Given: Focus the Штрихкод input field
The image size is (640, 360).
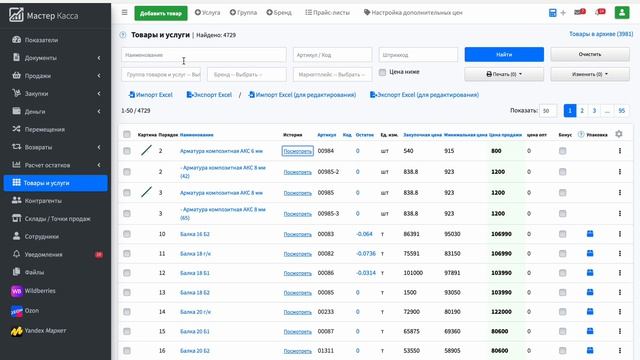Looking at the screenshot, I should (x=418, y=55).
